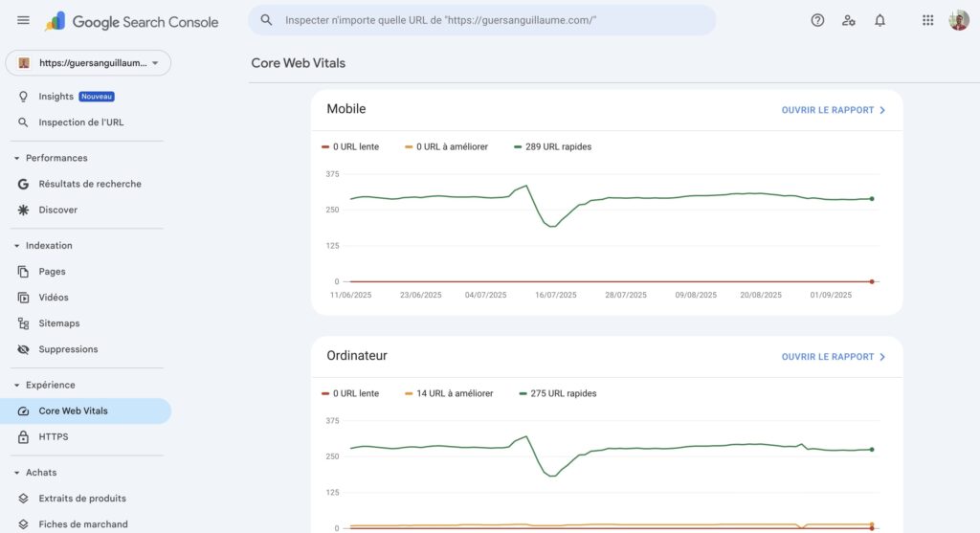Select Core Web Vitals in sidebar
The image size is (980, 533).
pos(85,411)
